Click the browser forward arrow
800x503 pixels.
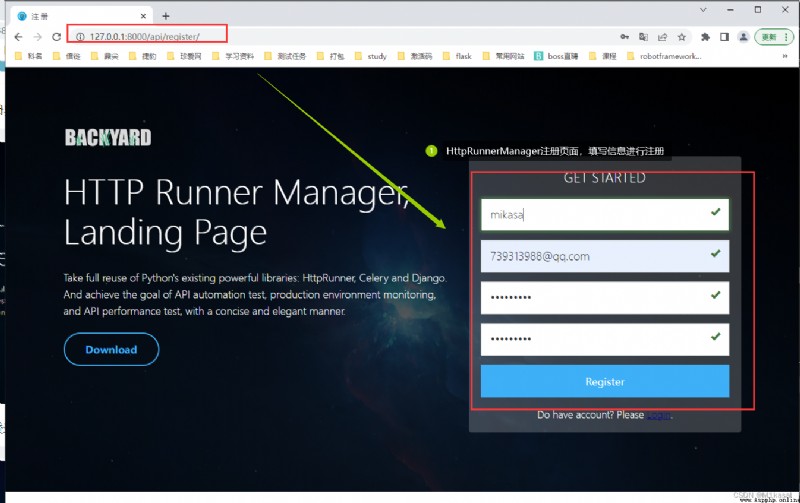pyautogui.click(x=37, y=37)
